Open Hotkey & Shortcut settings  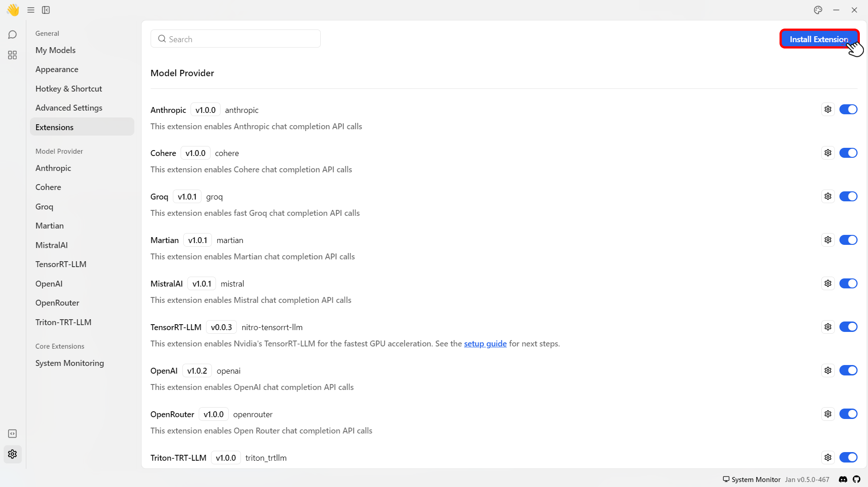[82, 89]
